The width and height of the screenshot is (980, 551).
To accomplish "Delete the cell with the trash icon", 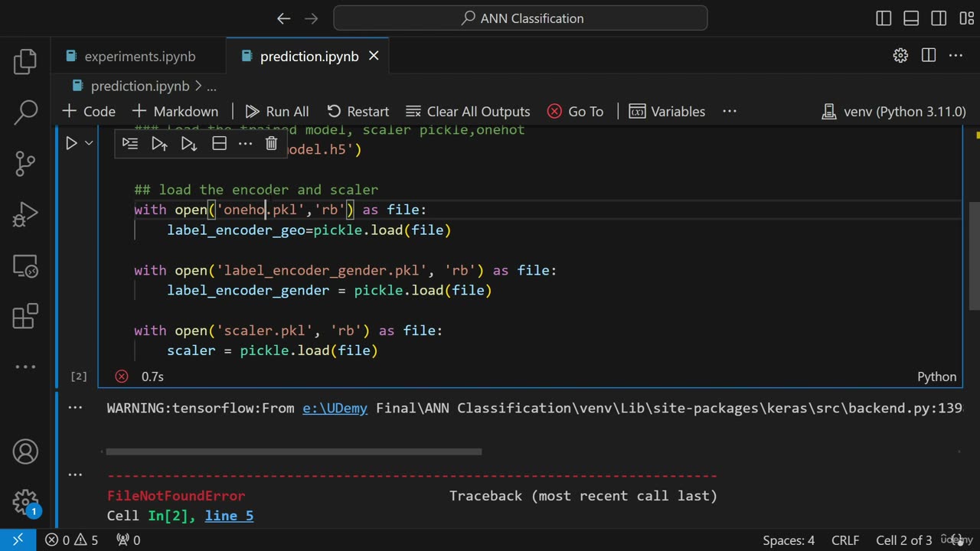I will coord(271,143).
